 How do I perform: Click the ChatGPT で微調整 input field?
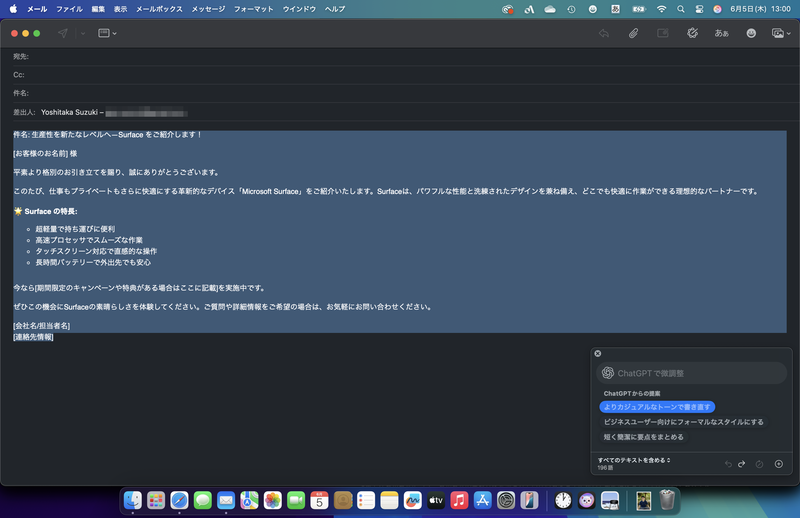(691, 373)
